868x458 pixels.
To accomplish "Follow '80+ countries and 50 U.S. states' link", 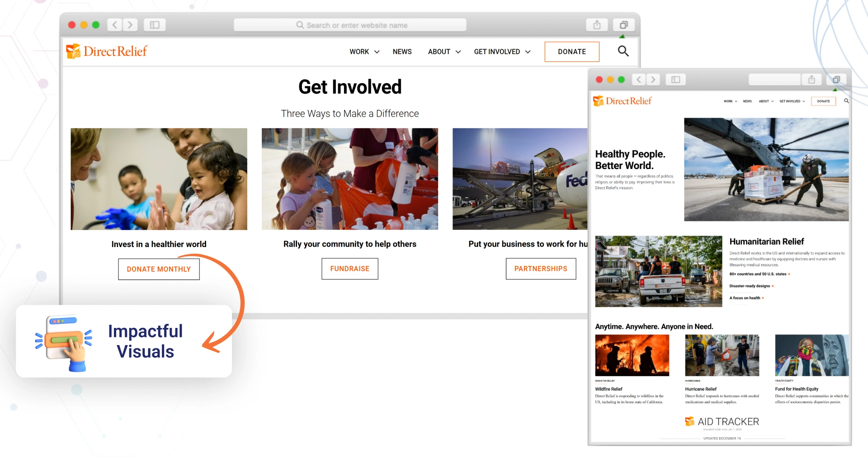I will 759,274.
